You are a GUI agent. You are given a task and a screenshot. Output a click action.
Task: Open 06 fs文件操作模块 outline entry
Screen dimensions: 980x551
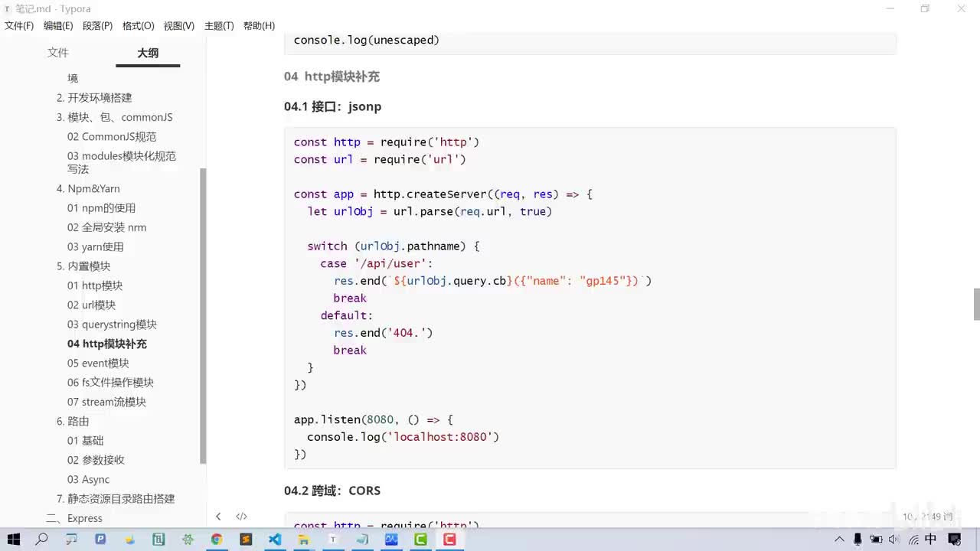pos(110,383)
